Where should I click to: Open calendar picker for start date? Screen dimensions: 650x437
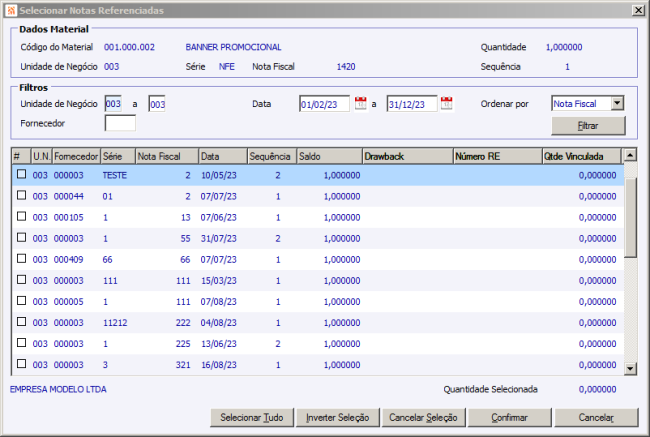361,103
